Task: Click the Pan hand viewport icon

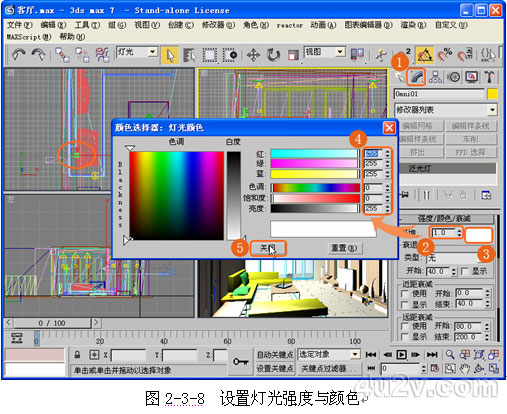Action: pos(464,368)
